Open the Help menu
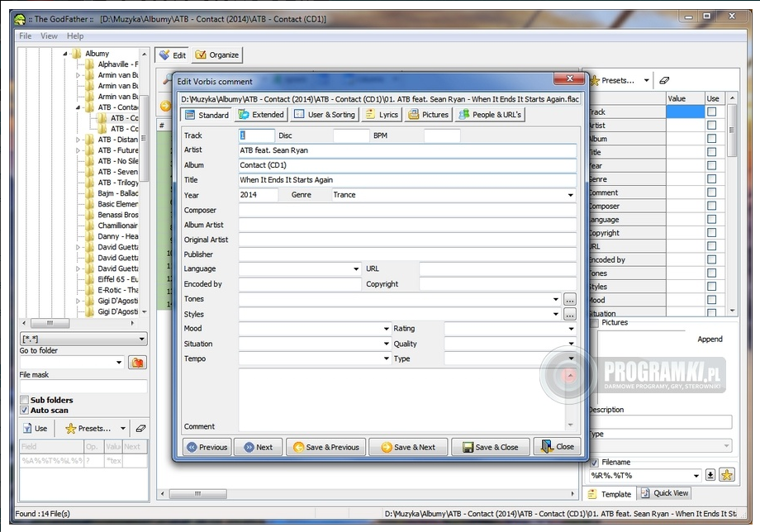Viewport: 760px width, 532px height. click(75, 36)
